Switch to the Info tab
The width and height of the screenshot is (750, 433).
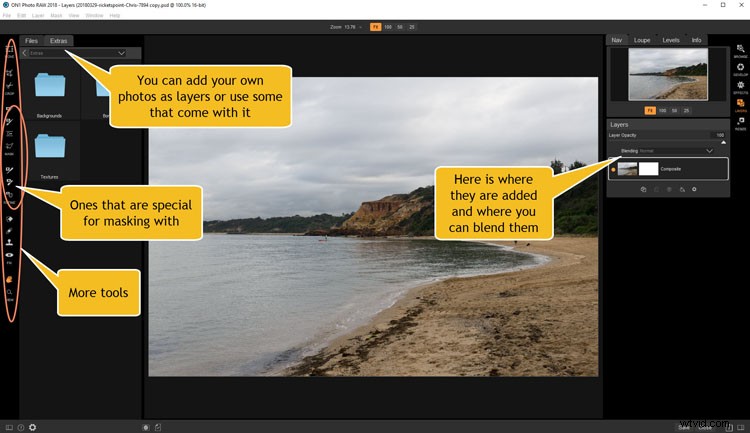[x=696, y=40]
